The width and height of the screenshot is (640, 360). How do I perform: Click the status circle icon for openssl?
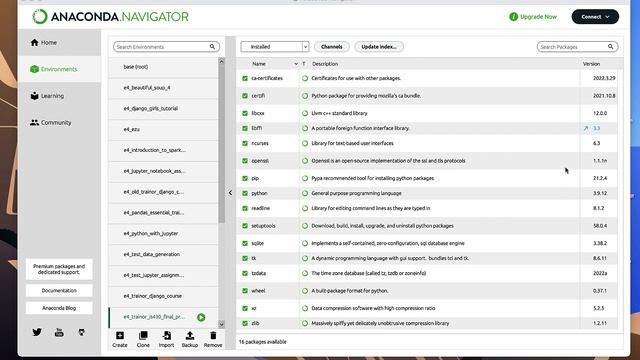(305, 161)
